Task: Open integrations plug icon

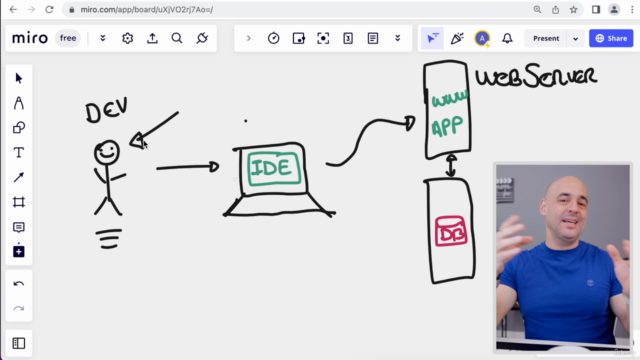Action: click(202, 38)
